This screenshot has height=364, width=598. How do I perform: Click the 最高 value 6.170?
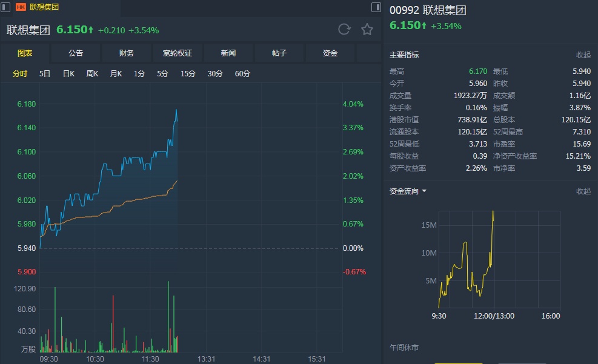(478, 71)
